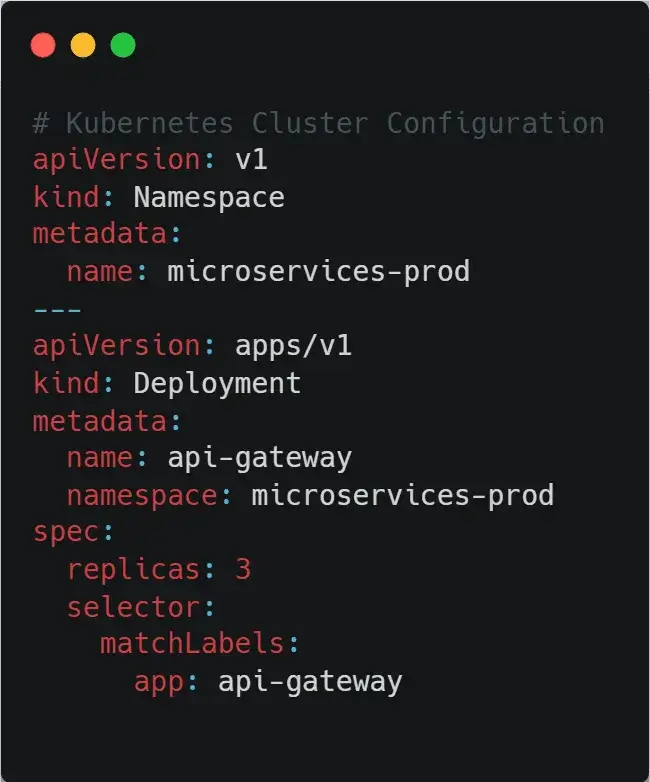The width and height of the screenshot is (650, 782).
Task: Click the value 'apps/v1'
Action: [x=293, y=346]
